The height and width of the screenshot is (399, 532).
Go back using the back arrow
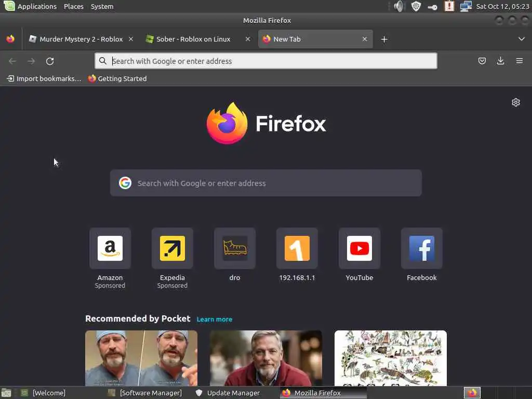pos(12,61)
